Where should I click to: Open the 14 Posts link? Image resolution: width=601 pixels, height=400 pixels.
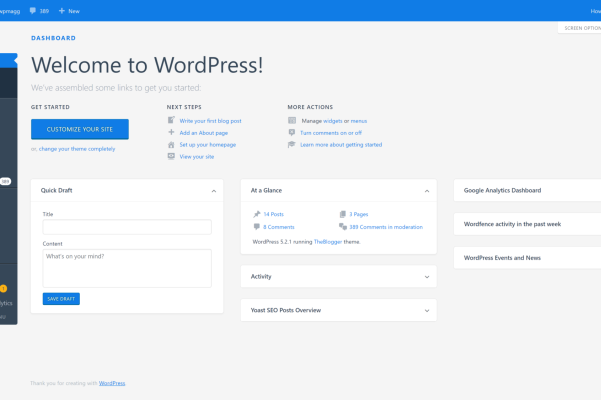(x=274, y=214)
